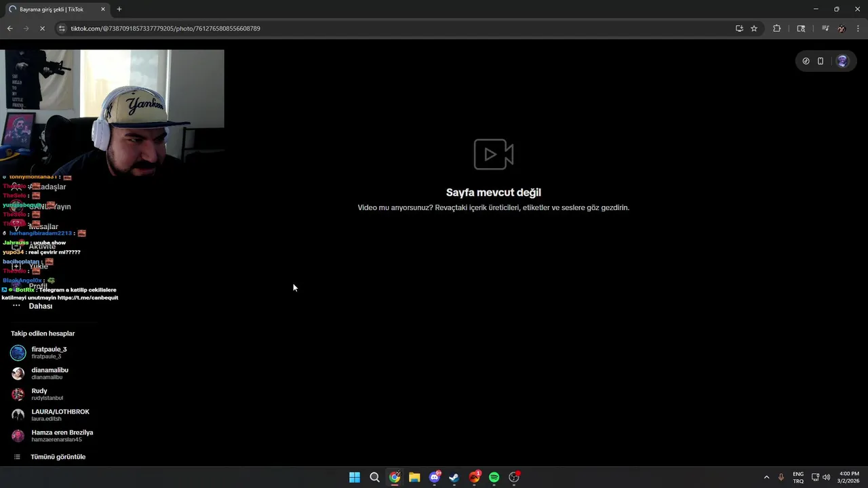
Task: Click the TikTok mobile app phone icon
Action: click(821, 61)
